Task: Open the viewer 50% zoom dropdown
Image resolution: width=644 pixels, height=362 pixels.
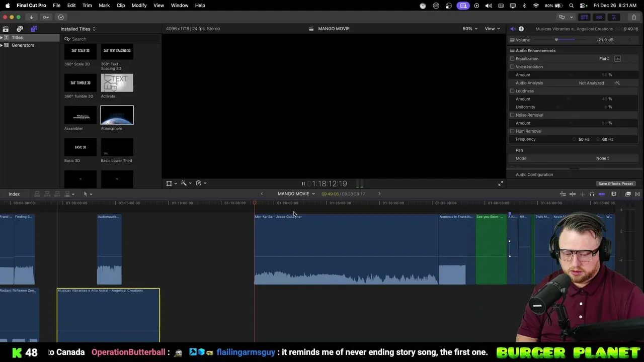Action: coord(470,29)
